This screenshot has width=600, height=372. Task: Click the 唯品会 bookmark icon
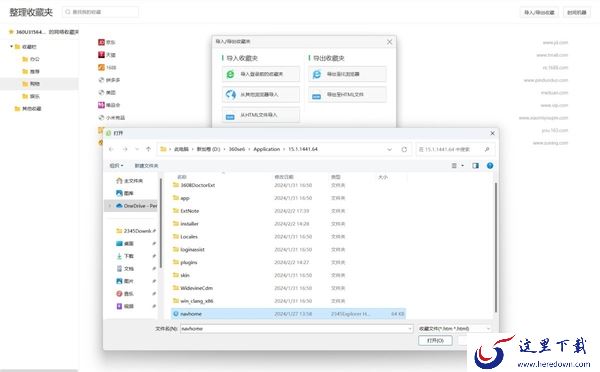coord(101,105)
